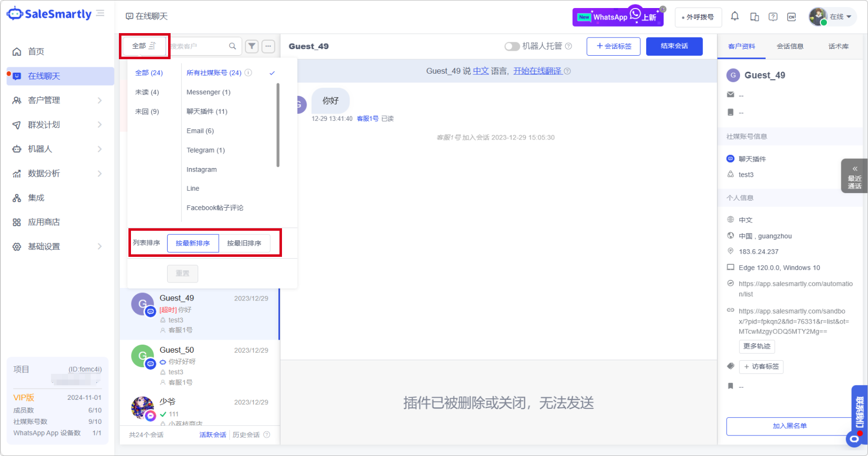This screenshot has height=456, width=868.
Task: Click the 结束会话 button
Action: click(674, 46)
